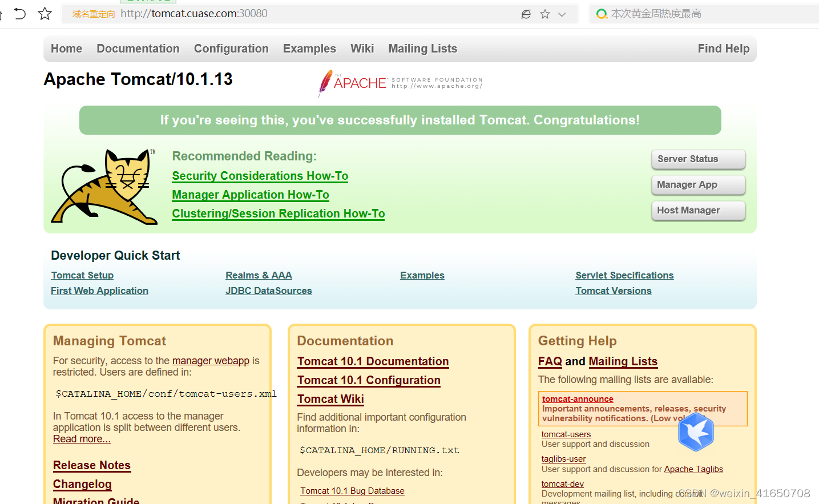Click the browser engine icon in address bar

[x=526, y=14]
